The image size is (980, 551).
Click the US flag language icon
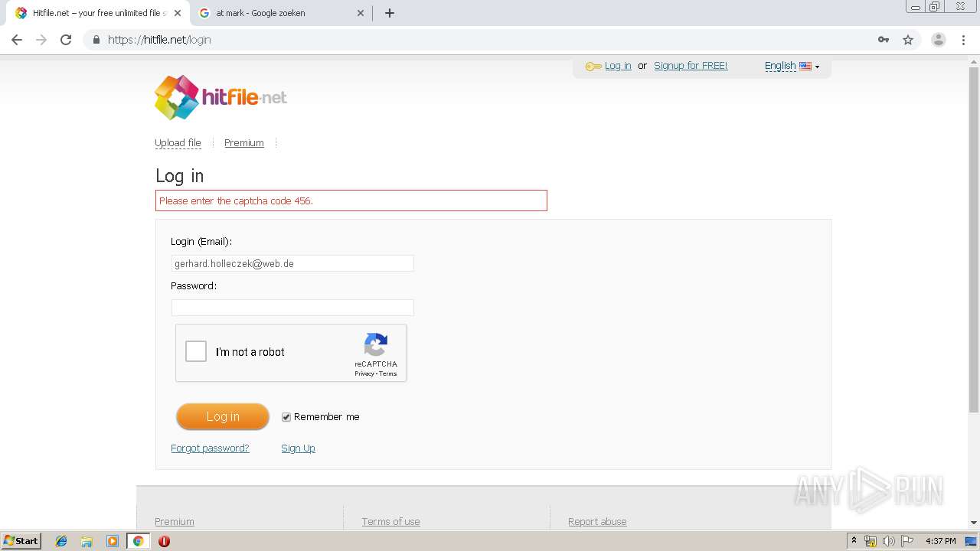click(805, 66)
